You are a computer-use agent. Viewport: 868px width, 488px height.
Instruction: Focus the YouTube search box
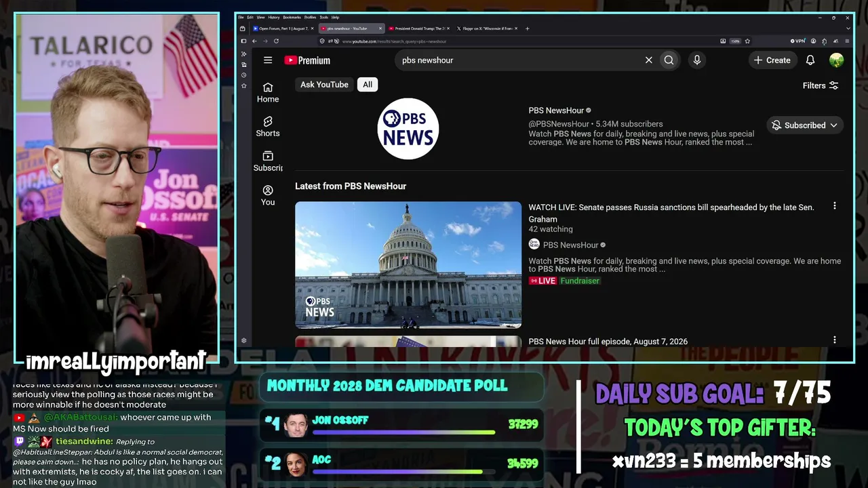tap(519, 60)
